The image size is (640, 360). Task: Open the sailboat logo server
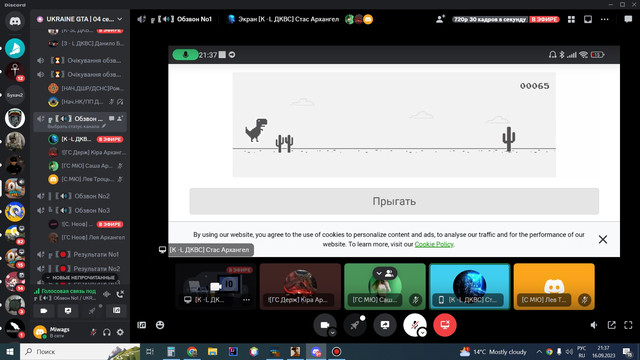click(x=15, y=48)
